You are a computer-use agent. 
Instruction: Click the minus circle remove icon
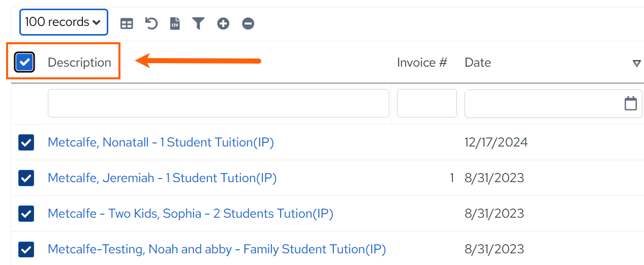point(248,23)
